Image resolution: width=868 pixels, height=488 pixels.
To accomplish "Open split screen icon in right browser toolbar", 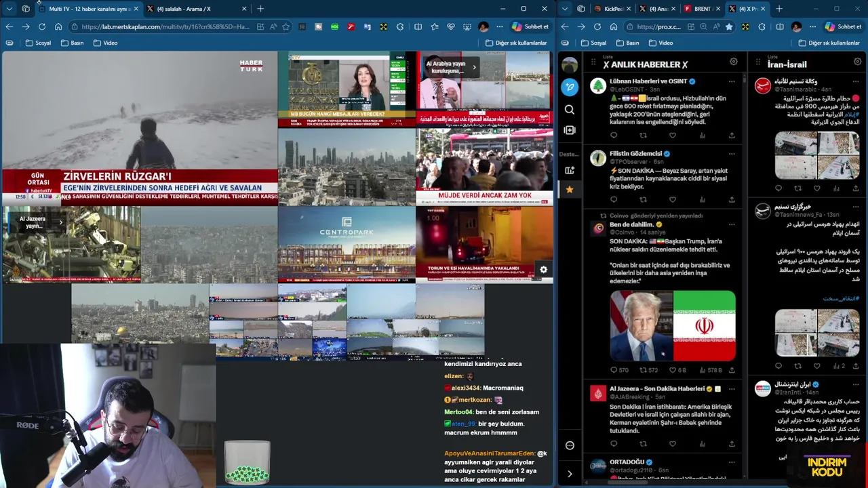I will point(780,27).
